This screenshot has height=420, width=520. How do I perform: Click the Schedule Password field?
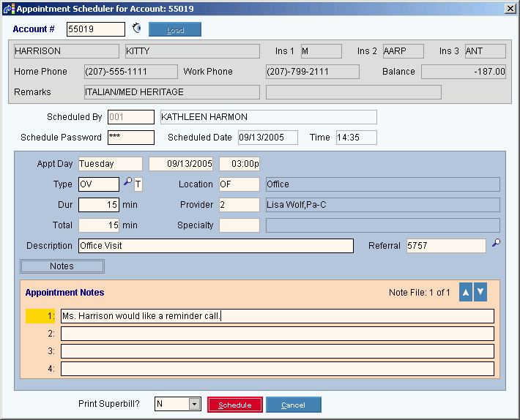pos(131,138)
